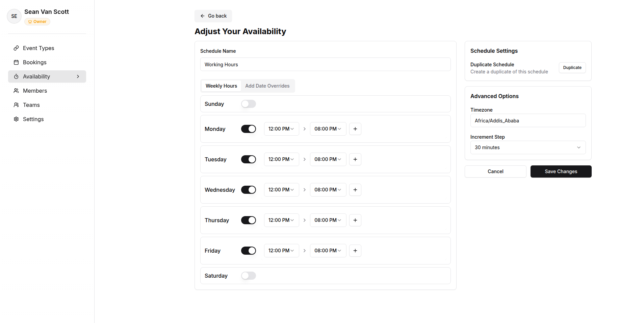Click the Members people icon
The height and width of the screenshot is (323, 644).
click(16, 91)
